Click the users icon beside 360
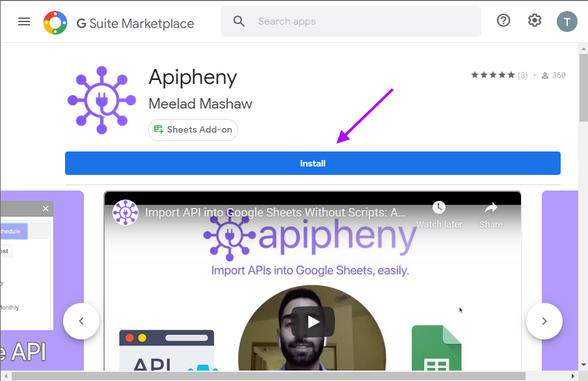Image resolution: width=588 pixels, height=381 pixels. point(545,75)
